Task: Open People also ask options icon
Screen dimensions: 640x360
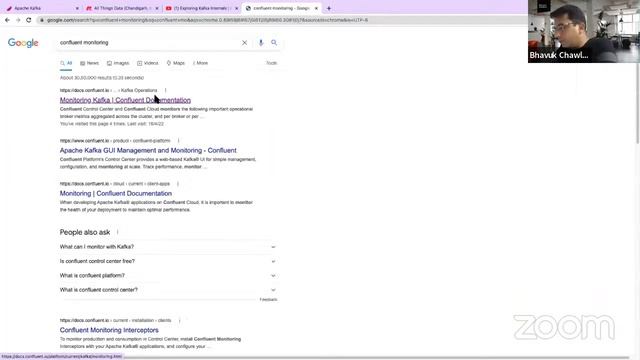Action: [x=118, y=232]
